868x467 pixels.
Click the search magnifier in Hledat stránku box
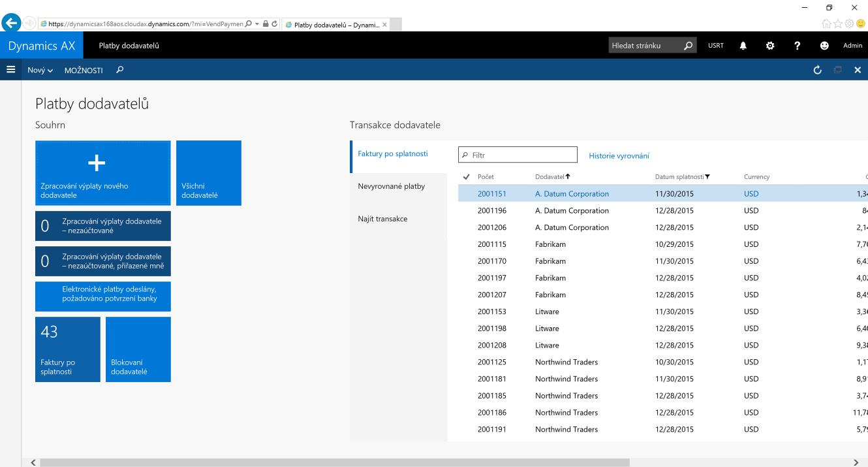pos(688,46)
